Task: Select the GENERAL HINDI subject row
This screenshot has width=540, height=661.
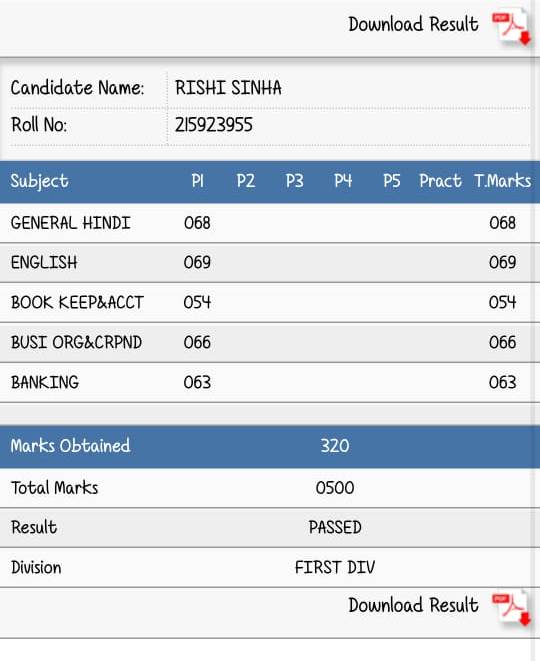Action: tap(270, 223)
